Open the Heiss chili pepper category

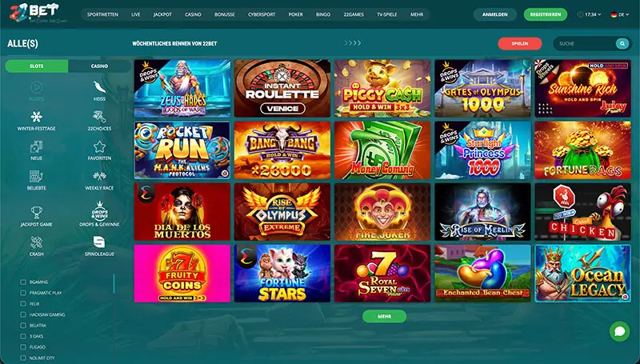(99, 87)
